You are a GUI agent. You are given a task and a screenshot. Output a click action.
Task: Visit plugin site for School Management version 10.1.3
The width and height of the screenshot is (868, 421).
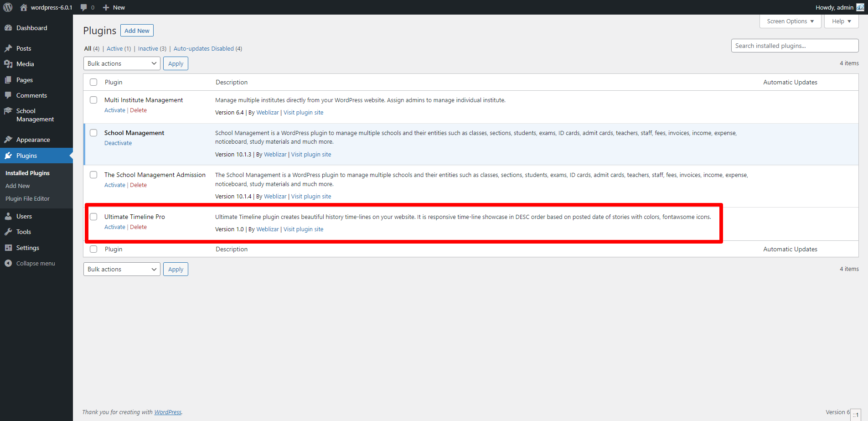311,155
